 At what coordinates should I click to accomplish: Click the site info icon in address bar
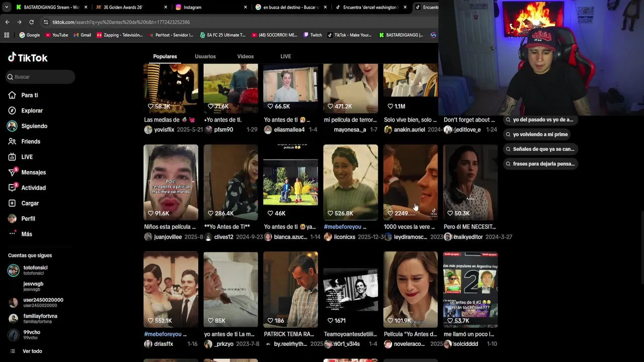coord(46,22)
